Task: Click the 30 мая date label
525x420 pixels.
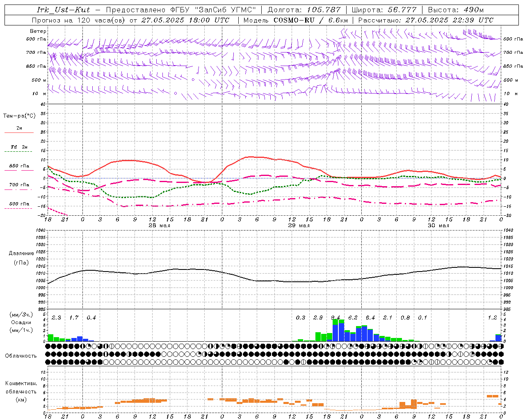Action: (x=438, y=226)
